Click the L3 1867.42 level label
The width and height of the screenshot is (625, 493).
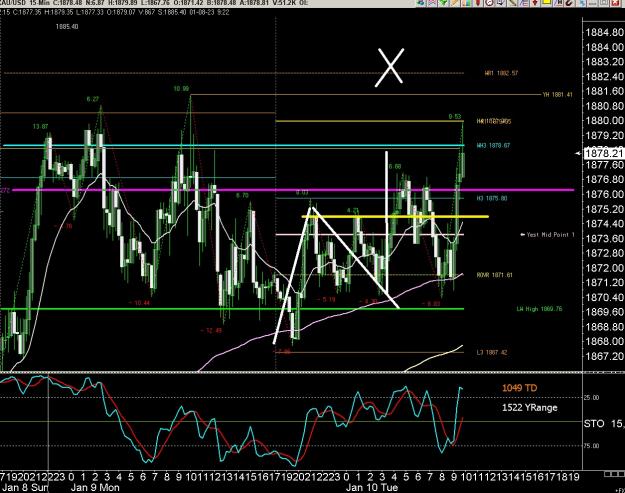(x=492, y=352)
